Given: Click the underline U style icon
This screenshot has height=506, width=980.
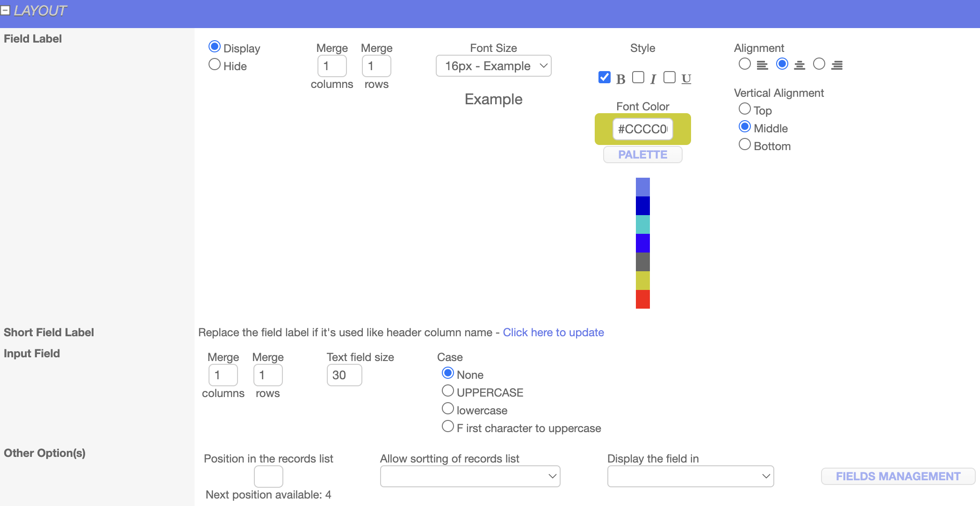Looking at the screenshot, I should (686, 79).
